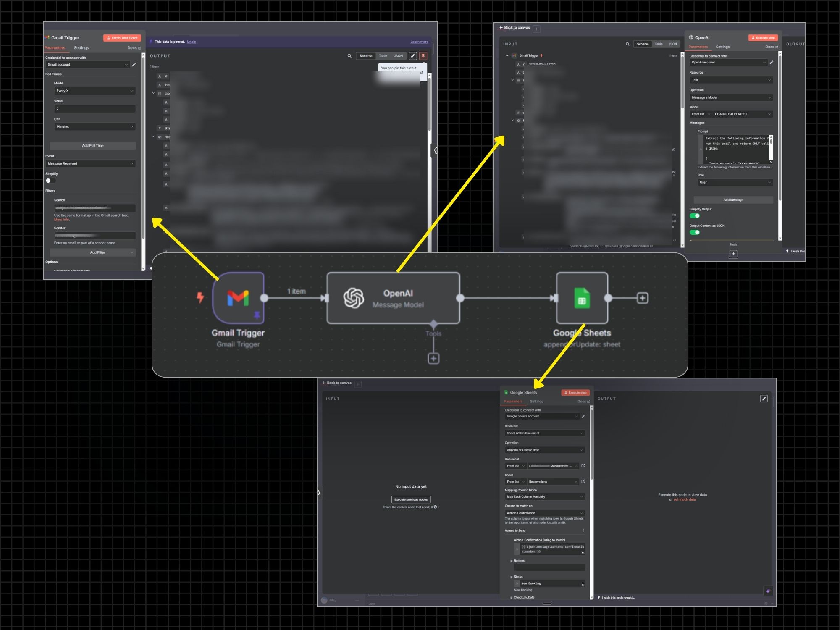Image resolution: width=840 pixels, height=630 pixels.
Task: Open the Unit Minutes dropdown
Action: pos(94,126)
